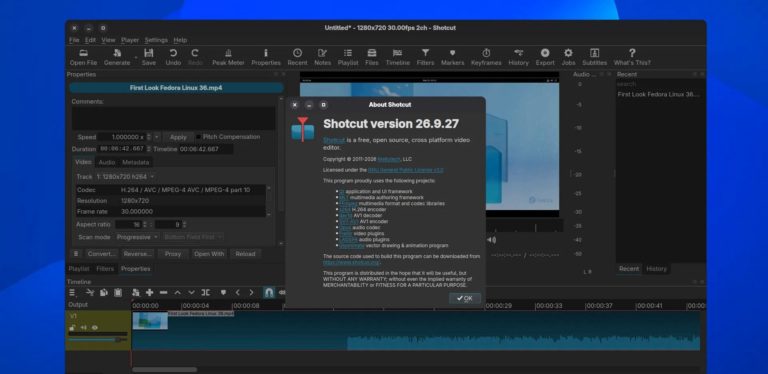Split clip at playhead icon
This screenshot has height=374, width=768.
click(206, 292)
